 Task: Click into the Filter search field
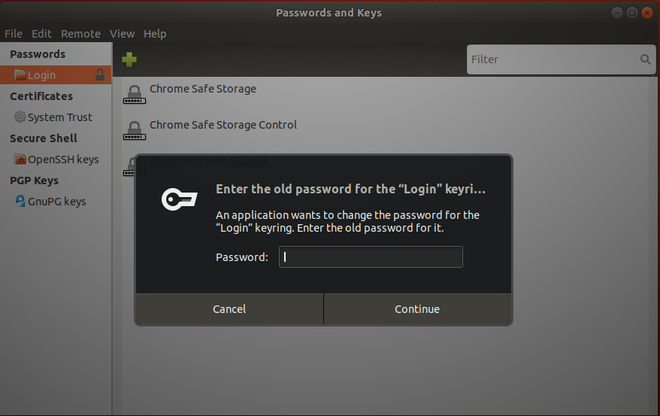tap(550, 60)
